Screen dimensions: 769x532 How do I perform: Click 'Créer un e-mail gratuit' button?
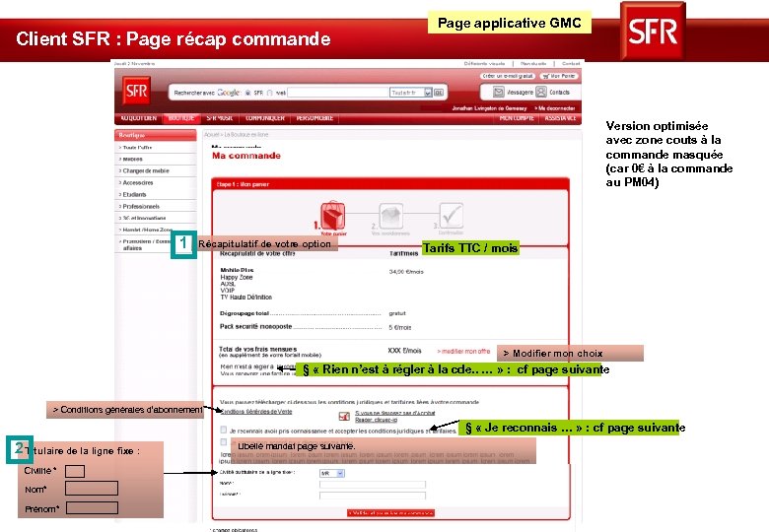coord(507,76)
